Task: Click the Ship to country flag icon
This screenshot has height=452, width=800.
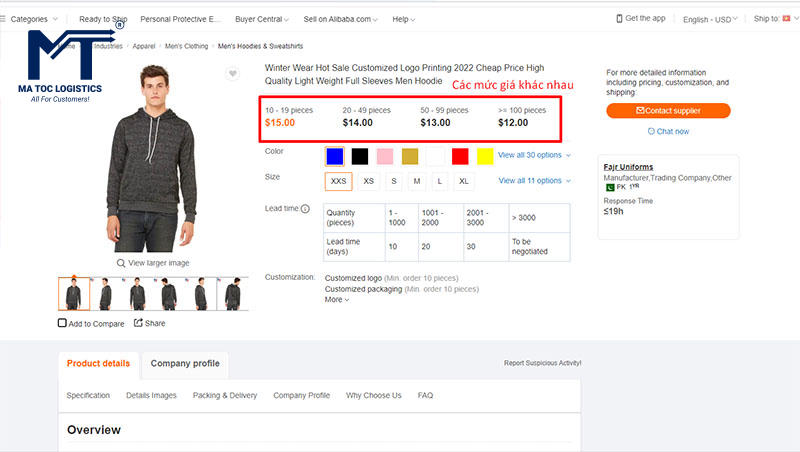Action: click(x=786, y=18)
